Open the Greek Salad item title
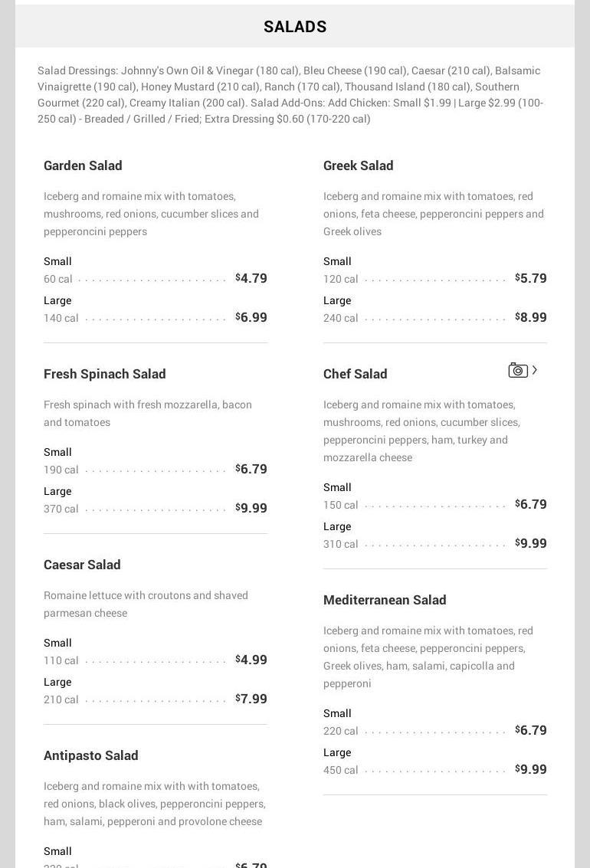This screenshot has width=590, height=868. [x=358, y=165]
